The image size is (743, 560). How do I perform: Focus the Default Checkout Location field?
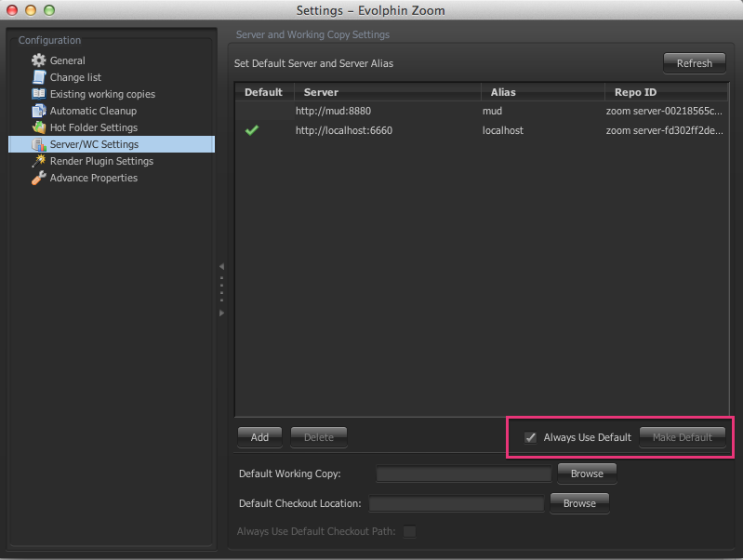click(x=457, y=503)
